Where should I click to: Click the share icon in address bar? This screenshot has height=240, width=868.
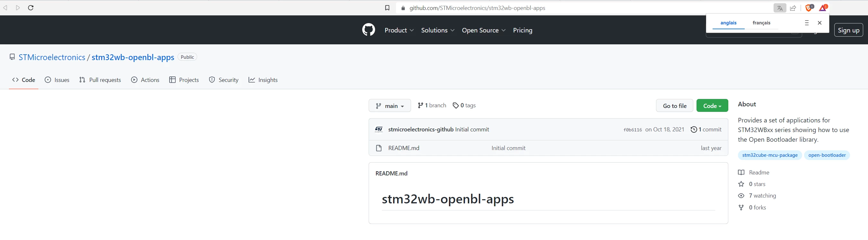pyautogui.click(x=793, y=8)
